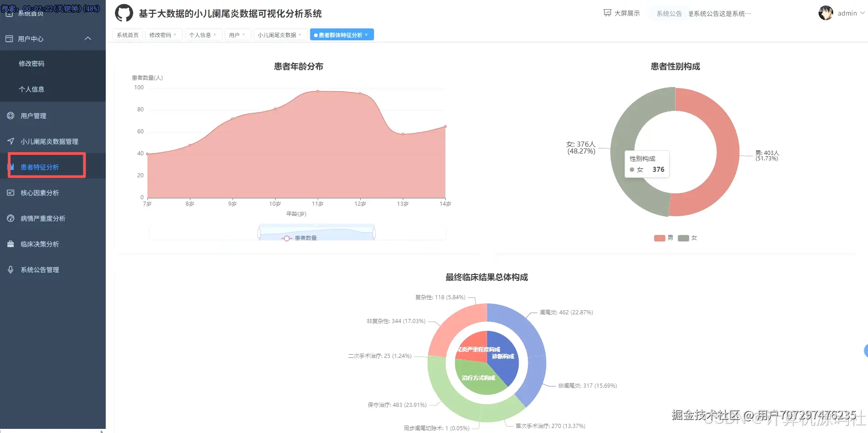Click the 系统公告管理 microphone icon
The image size is (868, 433).
click(x=10, y=269)
